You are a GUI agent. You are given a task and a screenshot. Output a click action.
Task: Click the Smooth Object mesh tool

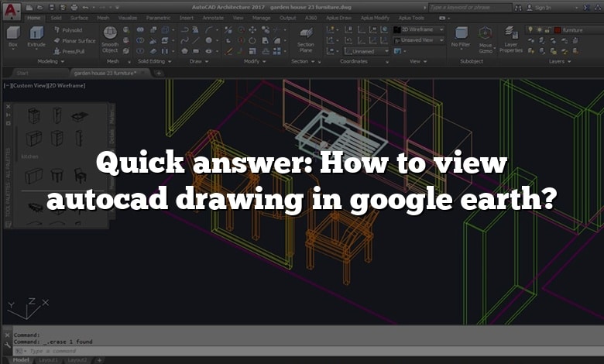tap(110, 39)
